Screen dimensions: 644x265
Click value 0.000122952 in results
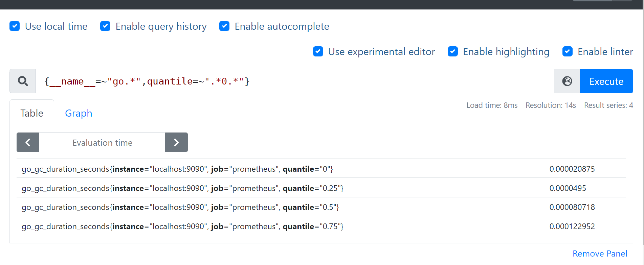pyautogui.click(x=572, y=226)
